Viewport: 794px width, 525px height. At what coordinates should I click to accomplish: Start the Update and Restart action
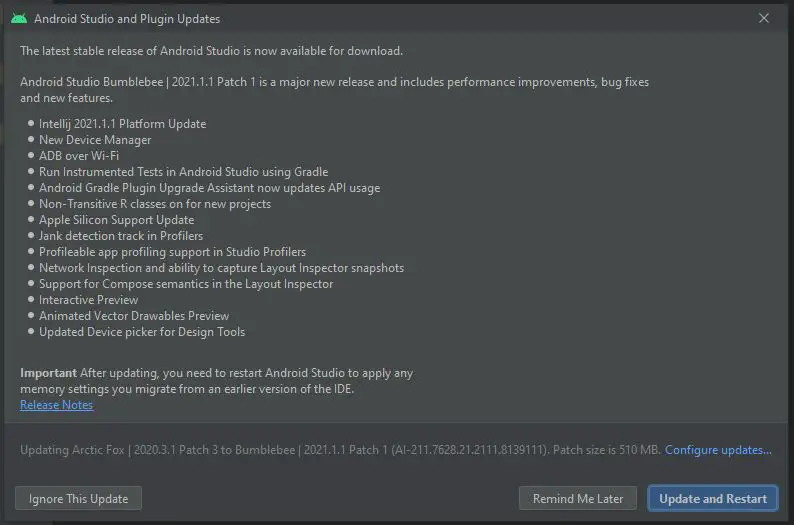pyautogui.click(x=712, y=499)
